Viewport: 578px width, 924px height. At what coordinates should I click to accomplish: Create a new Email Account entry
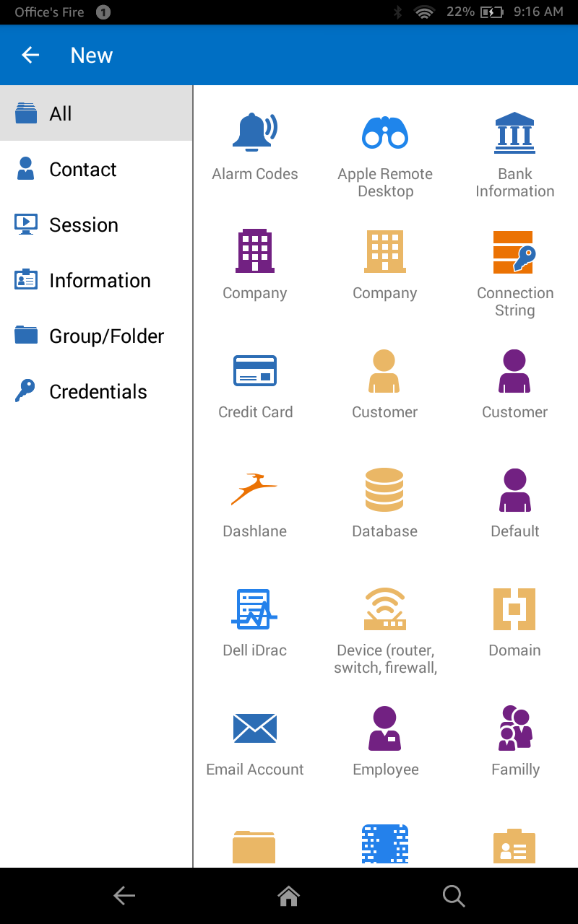coord(254,740)
